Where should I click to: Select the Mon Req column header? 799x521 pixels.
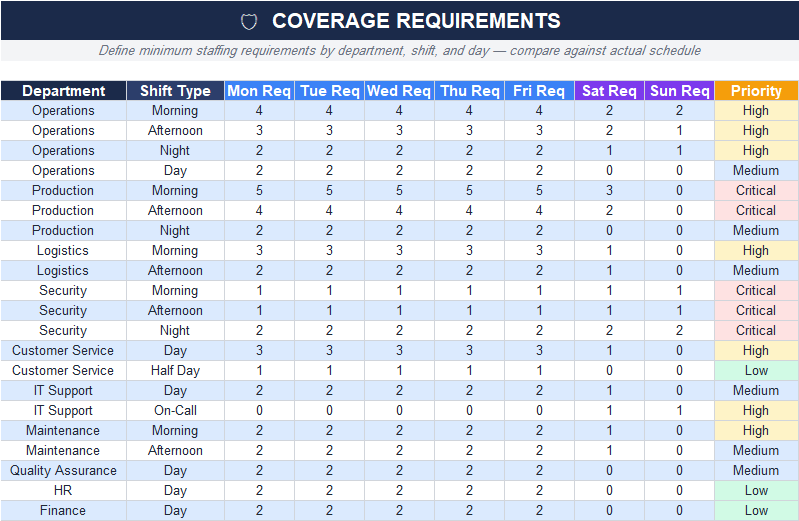pos(259,90)
